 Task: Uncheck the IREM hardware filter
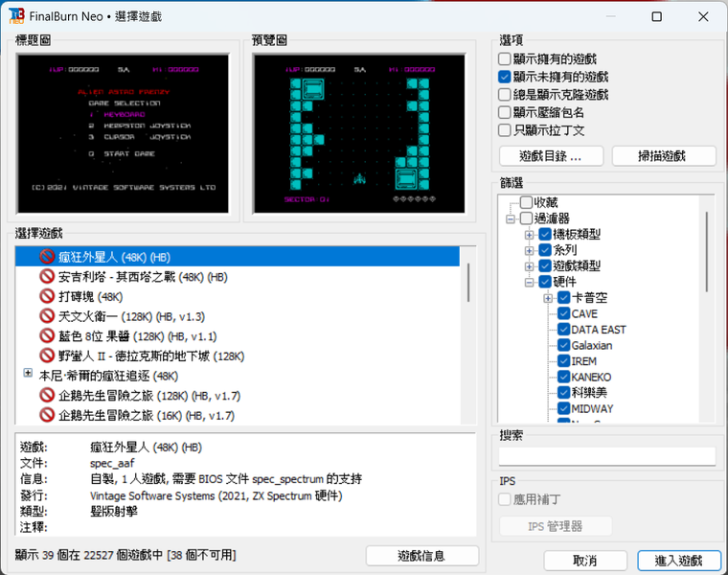(x=563, y=361)
